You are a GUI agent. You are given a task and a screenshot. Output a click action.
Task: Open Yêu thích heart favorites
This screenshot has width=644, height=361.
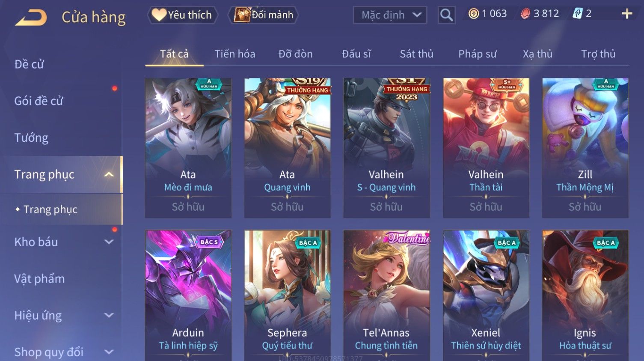pyautogui.click(x=182, y=15)
